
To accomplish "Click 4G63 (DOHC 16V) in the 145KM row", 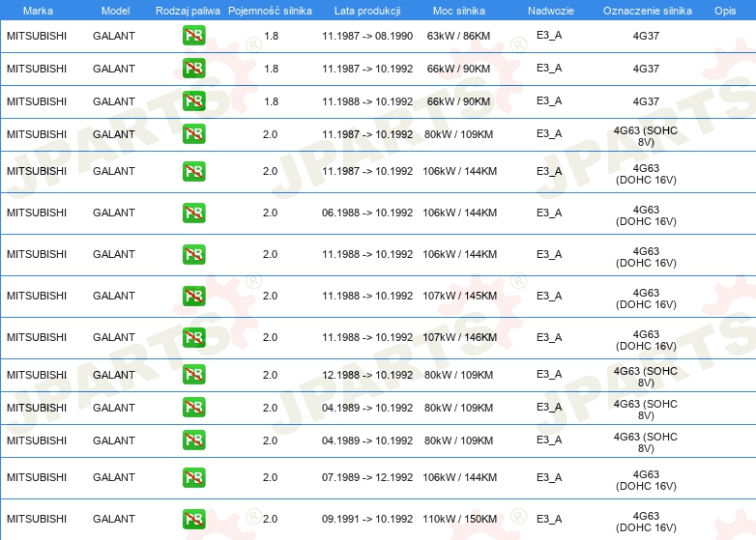I will pyautogui.click(x=646, y=298).
